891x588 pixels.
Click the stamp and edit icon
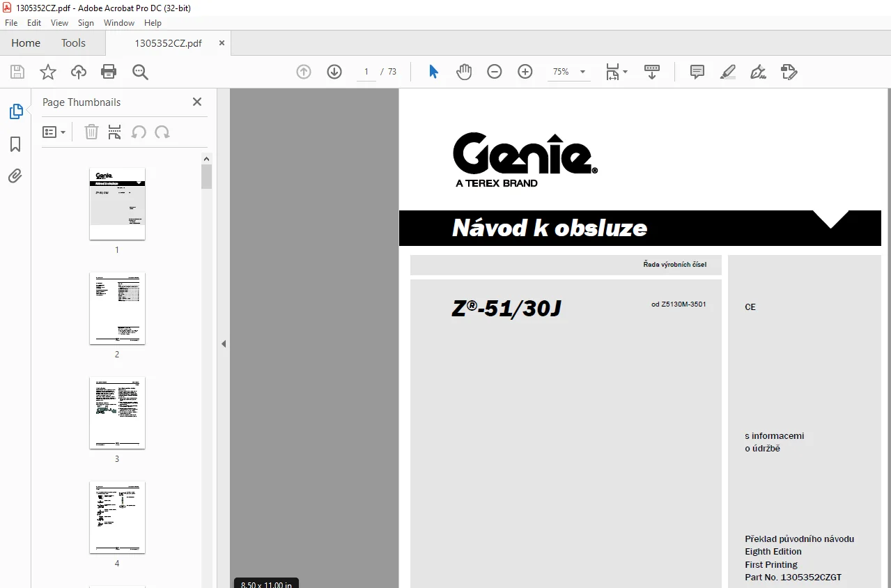point(789,72)
